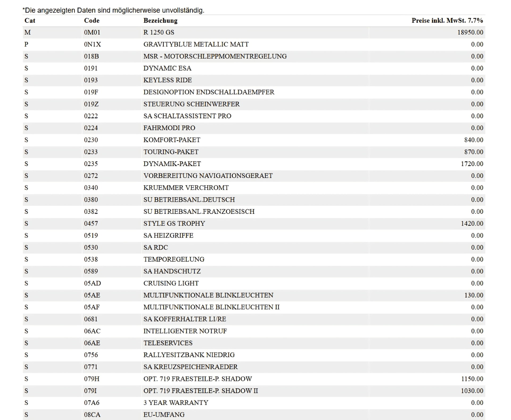Screen dimensions: 511x420
Task: Click the code cell 0538
Action: point(91,259)
